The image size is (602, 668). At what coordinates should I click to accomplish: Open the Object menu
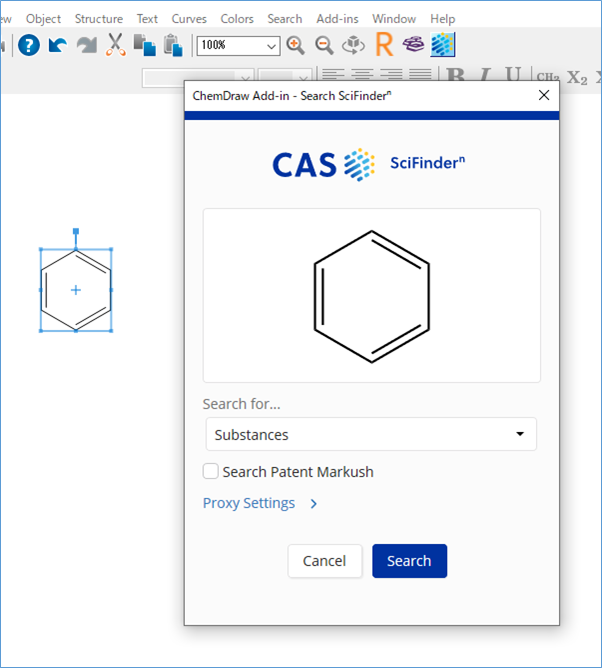click(x=43, y=19)
